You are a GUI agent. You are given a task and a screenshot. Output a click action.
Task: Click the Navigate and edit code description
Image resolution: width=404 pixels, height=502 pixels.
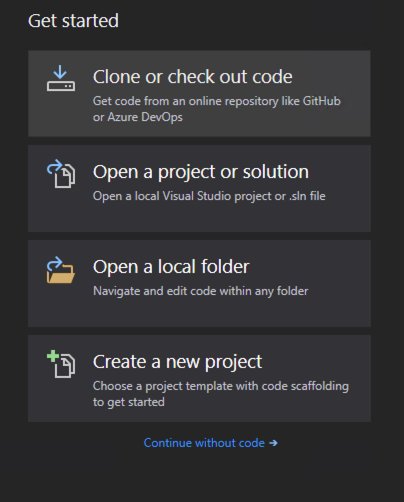[x=201, y=291]
